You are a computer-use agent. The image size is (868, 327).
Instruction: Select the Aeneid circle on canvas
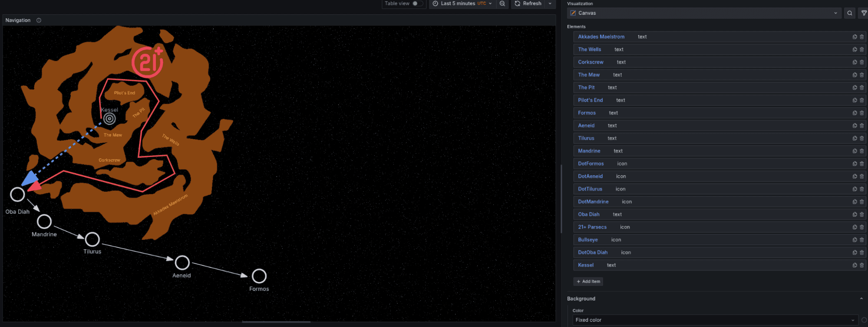click(182, 262)
